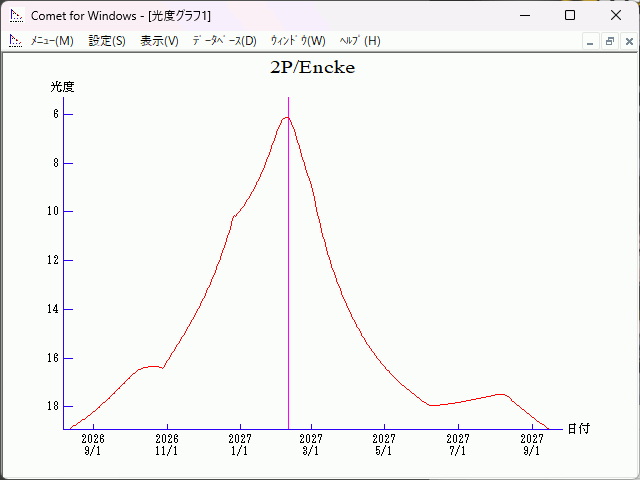Open the 設定(S) settings menu
Viewport: 640px width, 480px height.
107,41
